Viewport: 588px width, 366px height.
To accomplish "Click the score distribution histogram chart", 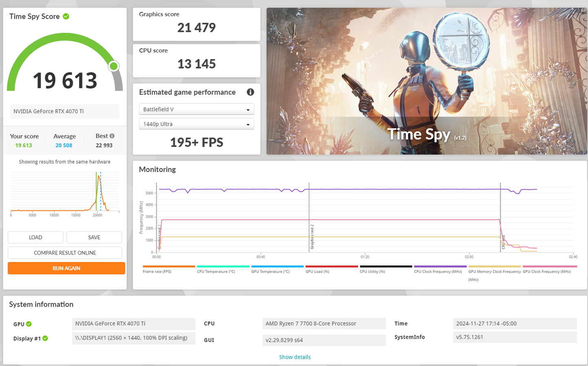I will (x=65, y=193).
